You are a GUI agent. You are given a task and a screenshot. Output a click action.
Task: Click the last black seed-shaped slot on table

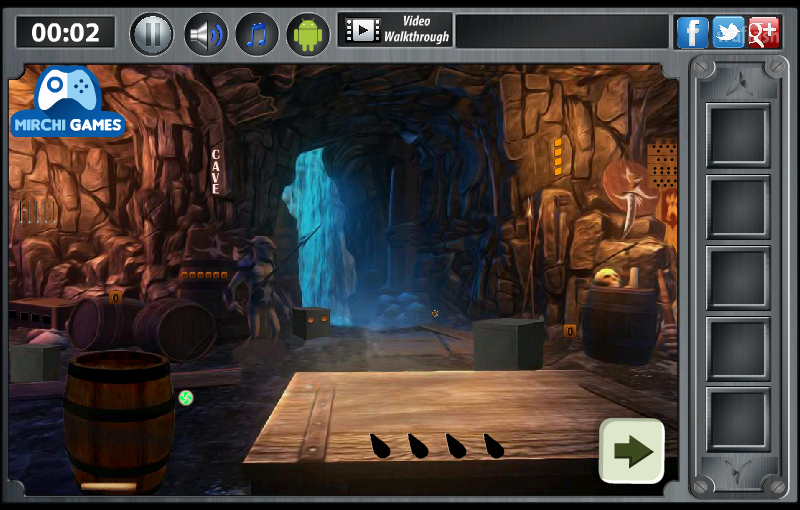click(x=494, y=446)
